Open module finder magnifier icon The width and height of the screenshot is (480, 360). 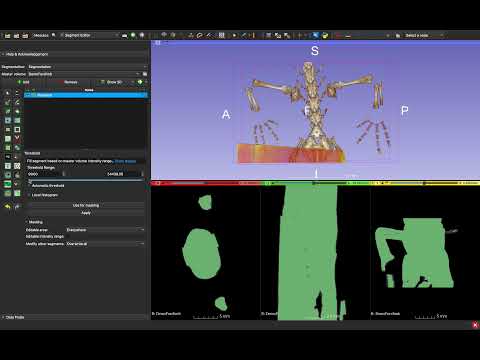(x=54, y=35)
